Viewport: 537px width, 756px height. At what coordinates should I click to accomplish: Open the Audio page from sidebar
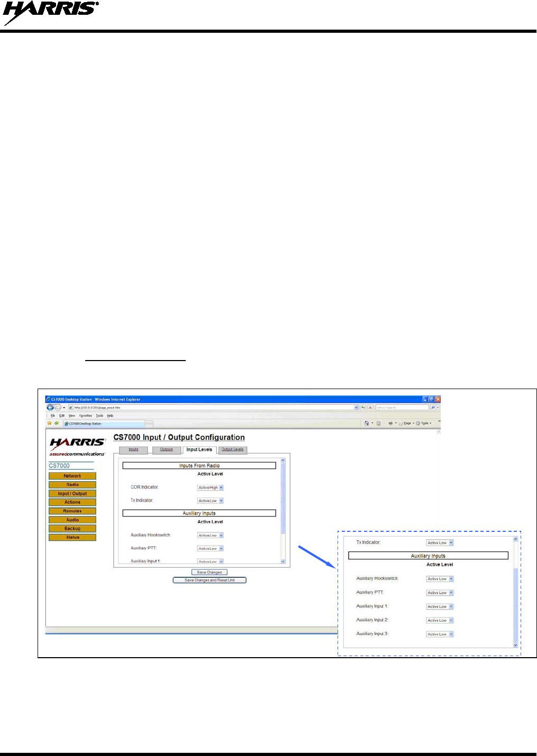point(72,520)
